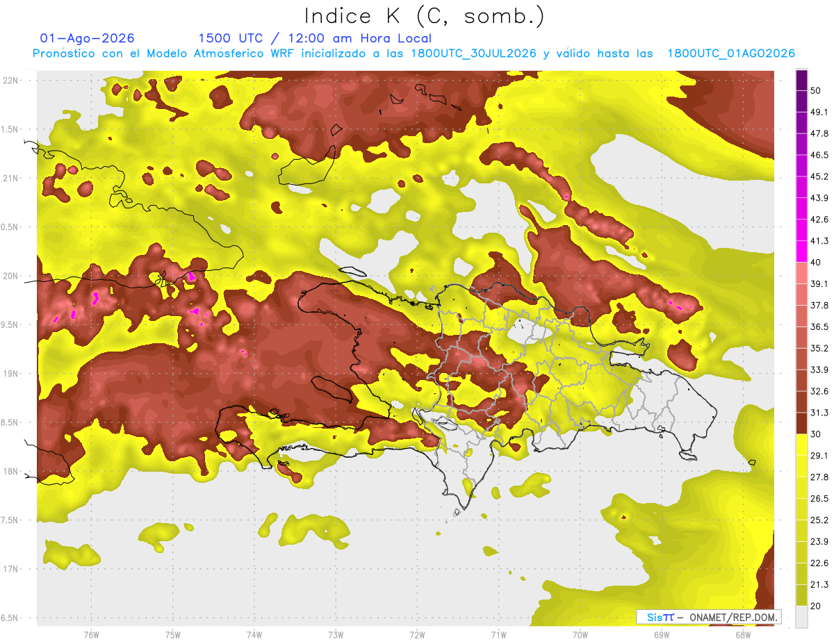Click the "72W" longitude label
Screen dimensions: 834x644
pos(417,635)
